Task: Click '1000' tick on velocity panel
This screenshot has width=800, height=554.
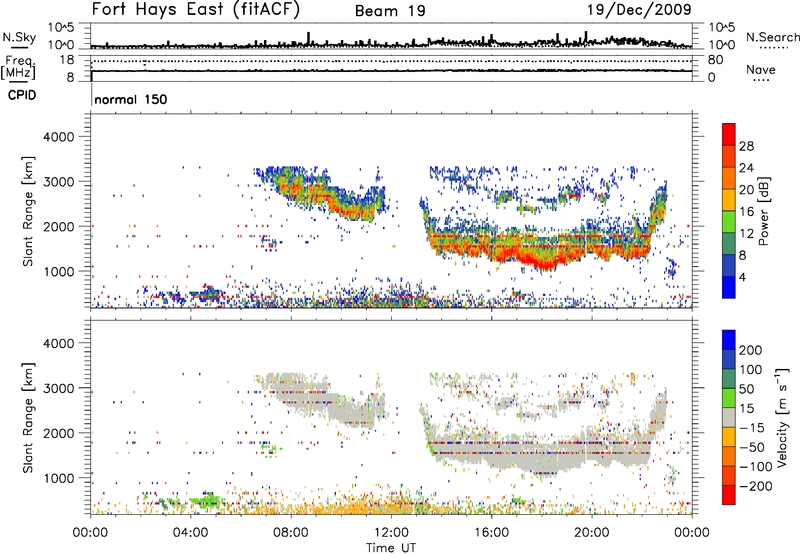Action: click(x=58, y=478)
